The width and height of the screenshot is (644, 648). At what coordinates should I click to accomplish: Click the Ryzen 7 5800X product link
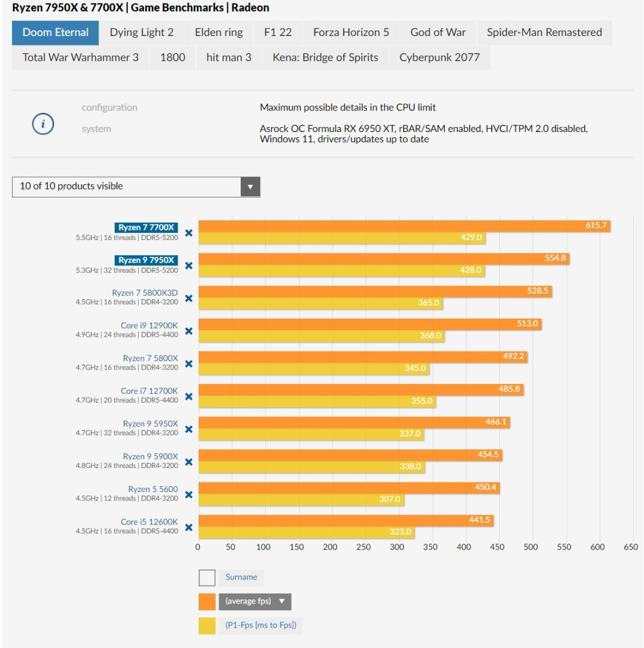(x=151, y=359)
